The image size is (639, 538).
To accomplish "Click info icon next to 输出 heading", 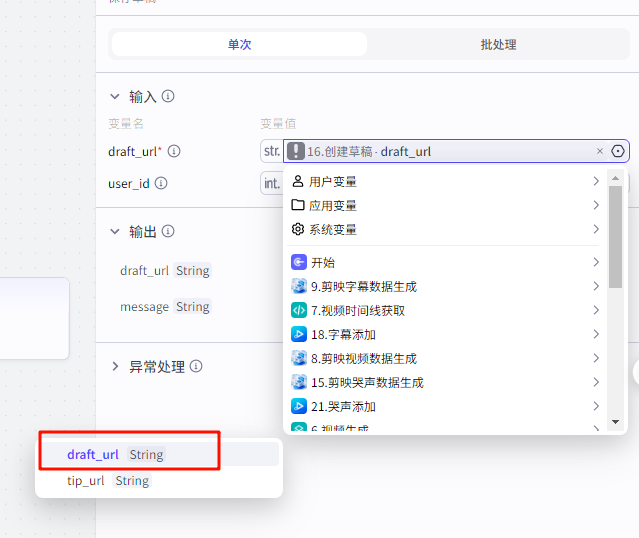I will [168, 231].
